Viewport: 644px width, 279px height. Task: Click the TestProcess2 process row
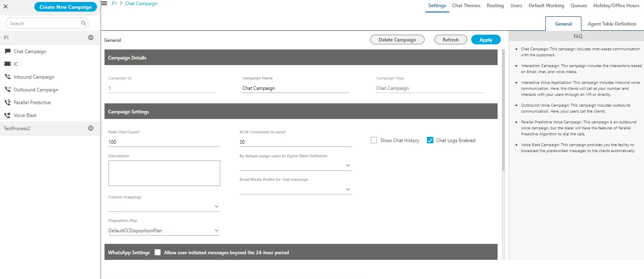tap(50, 129)
